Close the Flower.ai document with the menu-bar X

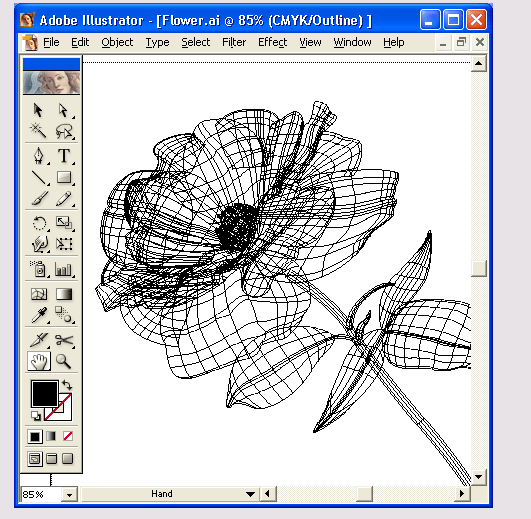click(480, 43)
